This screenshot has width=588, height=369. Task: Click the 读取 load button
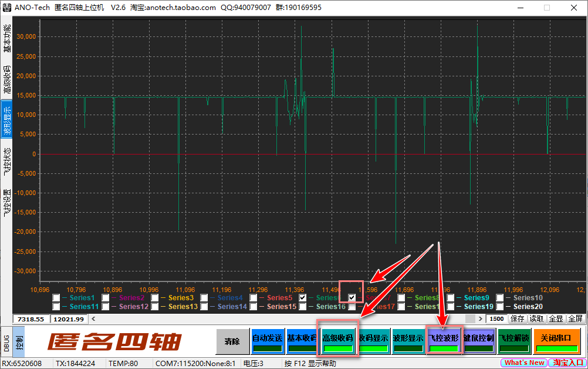tap(536, 318)
